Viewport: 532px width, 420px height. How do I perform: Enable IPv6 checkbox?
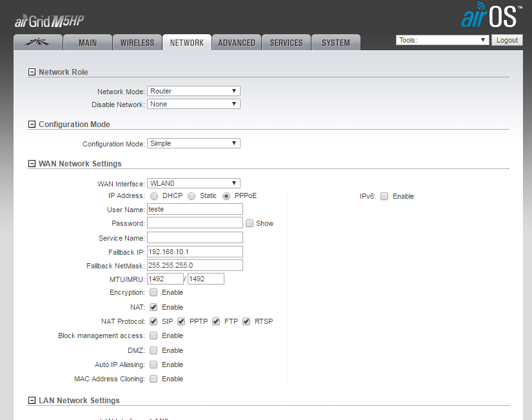click(384, 196)
